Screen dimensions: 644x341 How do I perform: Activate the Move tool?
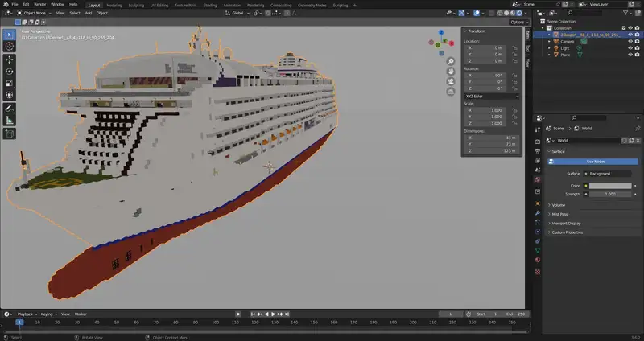(x=10, y=59)
